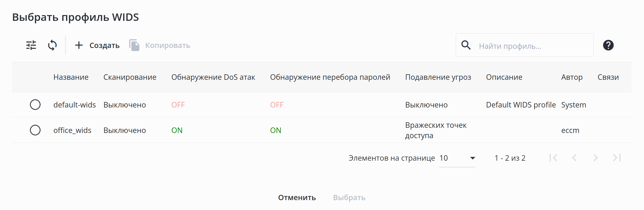Go to the first page arrow
Viewport: 644px width, 210px height.
point(553,158)
